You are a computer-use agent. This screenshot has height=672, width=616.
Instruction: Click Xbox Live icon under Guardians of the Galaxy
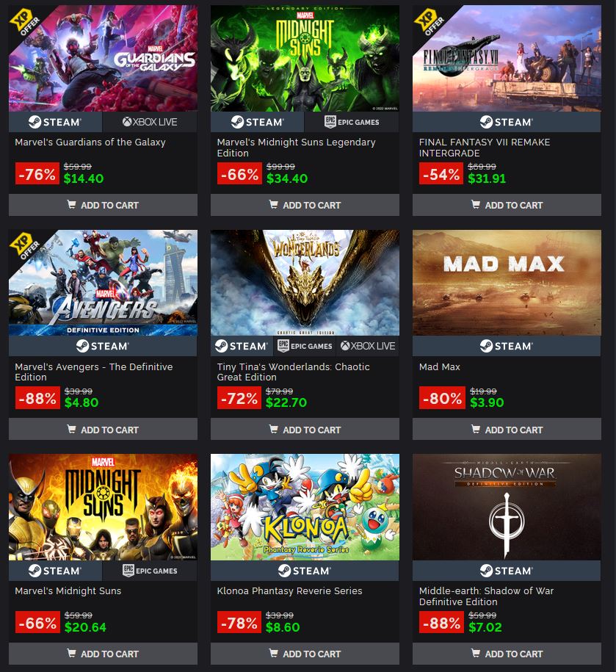click(x=150, y=122)
